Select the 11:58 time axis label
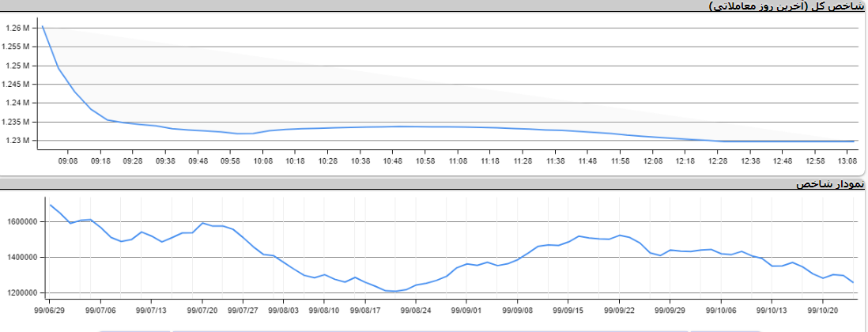The image size is (868, 332). pyautogui.click(x=621, y=160)
